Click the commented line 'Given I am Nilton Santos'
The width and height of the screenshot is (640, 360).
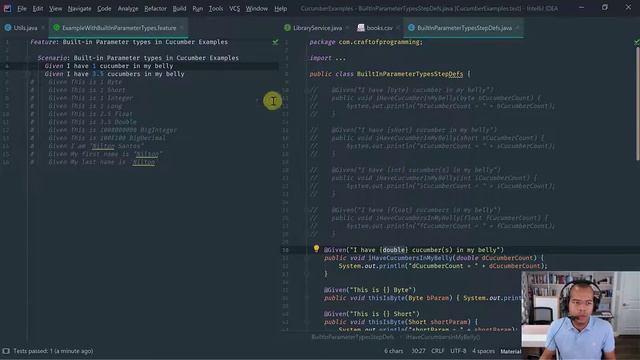point(96,146)
